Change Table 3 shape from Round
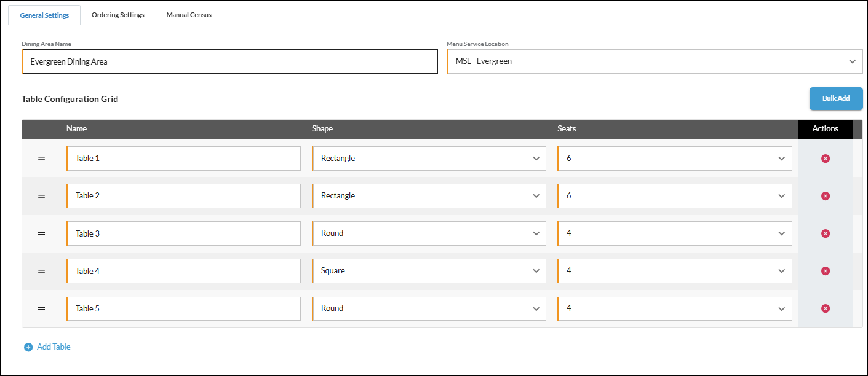This screenshot has height=376, width=868. click(x=429, y=233)
